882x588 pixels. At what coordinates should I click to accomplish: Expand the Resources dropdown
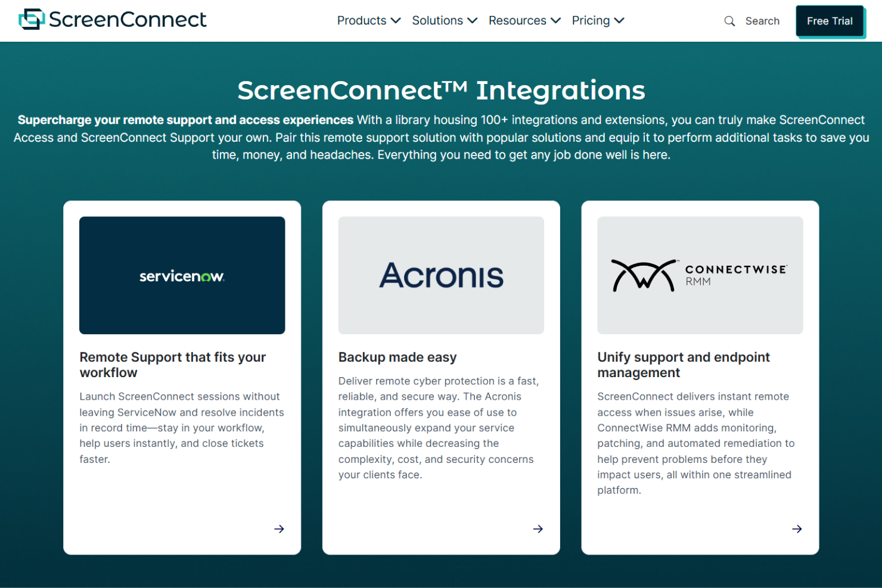pos(524,20)
